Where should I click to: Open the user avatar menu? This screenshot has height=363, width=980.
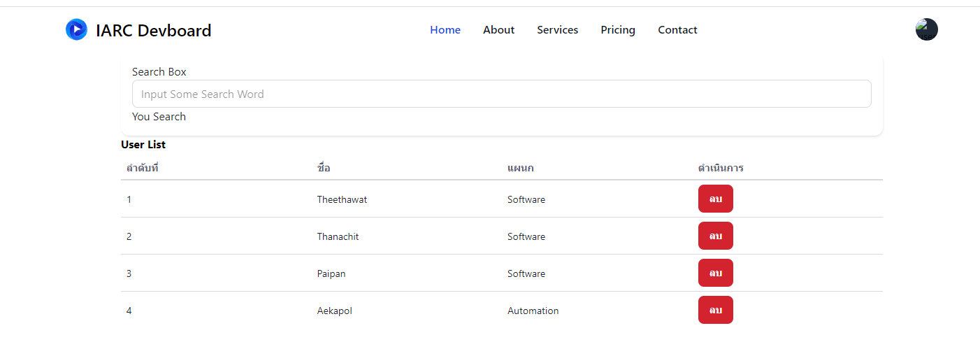click(x=927, y=29)
